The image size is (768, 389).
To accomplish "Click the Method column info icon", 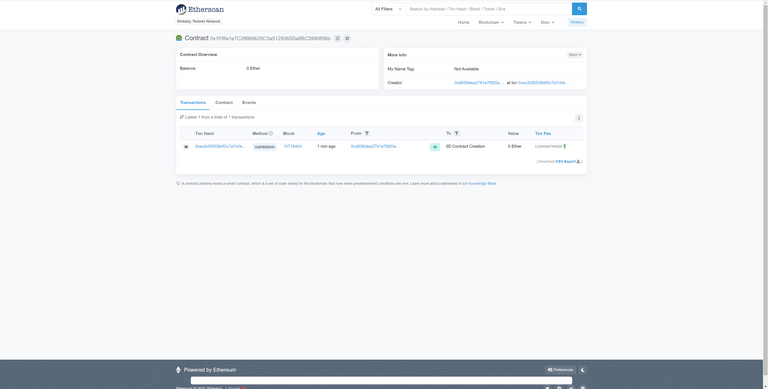I will (x=271, y=133).
